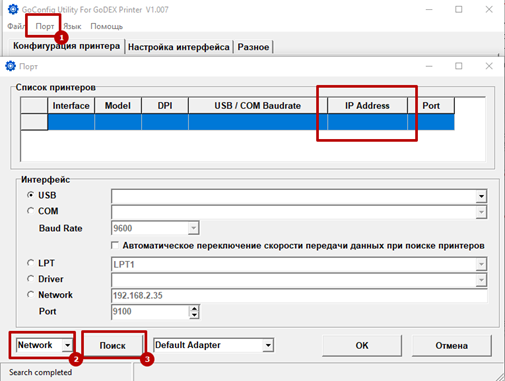This screenshot has width=505, height=381.
Task: Select the highlighted row's selector cell
Action: point(34,122)
